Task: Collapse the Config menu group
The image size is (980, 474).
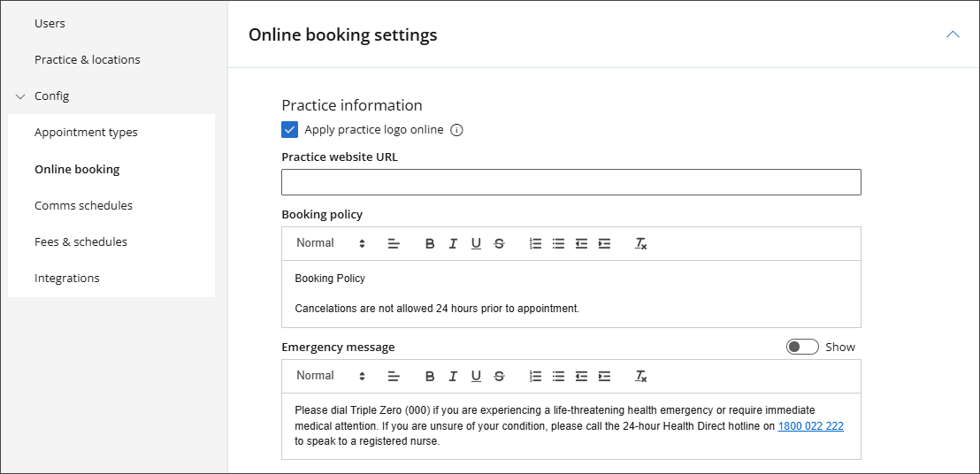Action: pyautogui.click(x=21, y=96)
